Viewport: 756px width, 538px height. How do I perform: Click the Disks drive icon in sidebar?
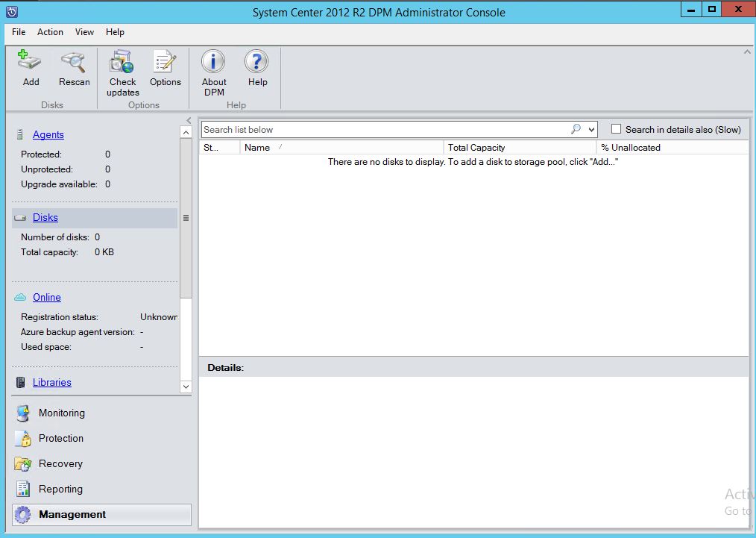pos(20,218)
